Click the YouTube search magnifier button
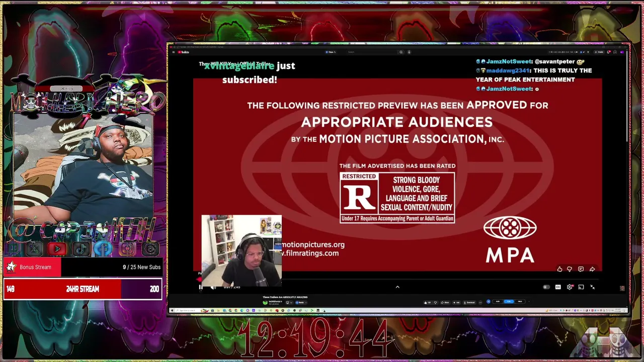 click(x=401, y=52)
